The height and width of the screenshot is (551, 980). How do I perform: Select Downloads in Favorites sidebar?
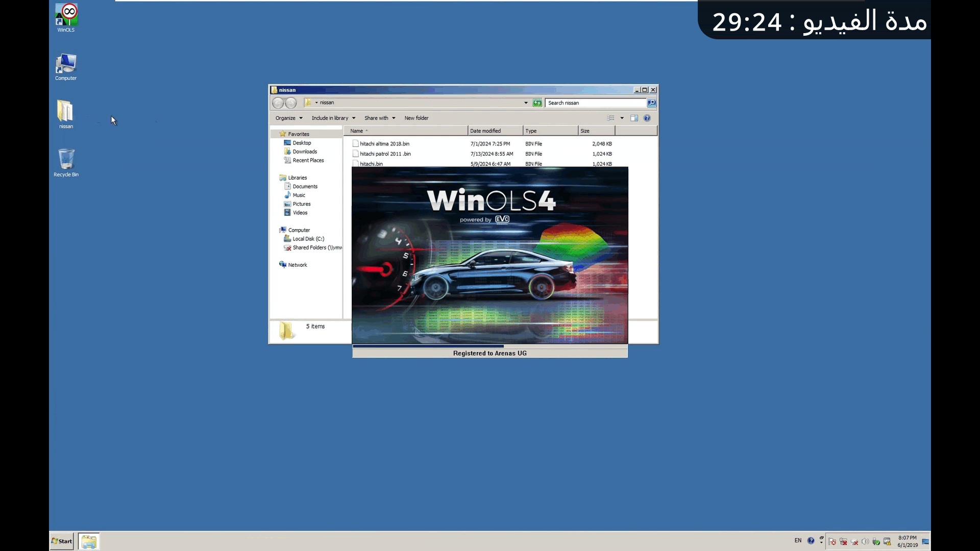305,152
